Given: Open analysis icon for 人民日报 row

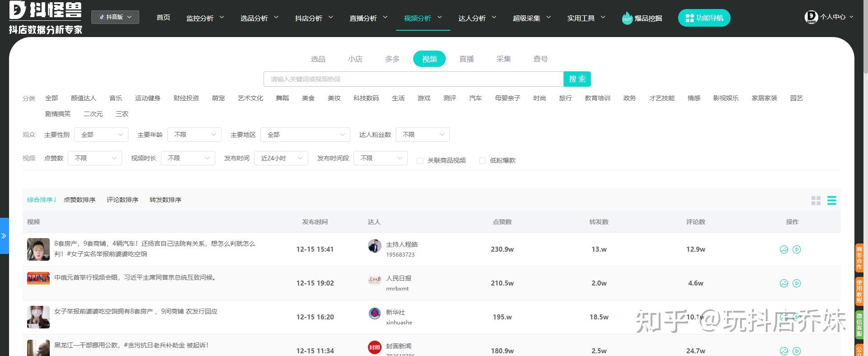Looking at the screenshot, I should coord(784,283).
